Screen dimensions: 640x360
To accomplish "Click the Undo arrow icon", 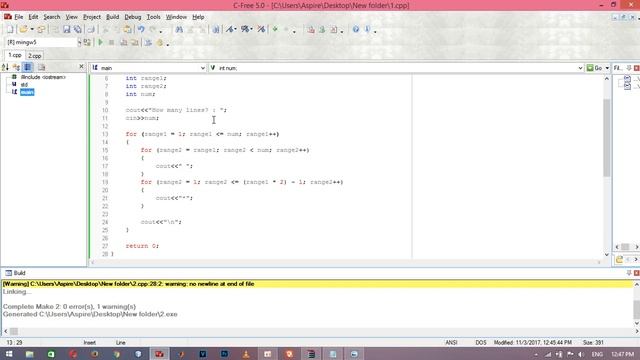I will (141, 29).
